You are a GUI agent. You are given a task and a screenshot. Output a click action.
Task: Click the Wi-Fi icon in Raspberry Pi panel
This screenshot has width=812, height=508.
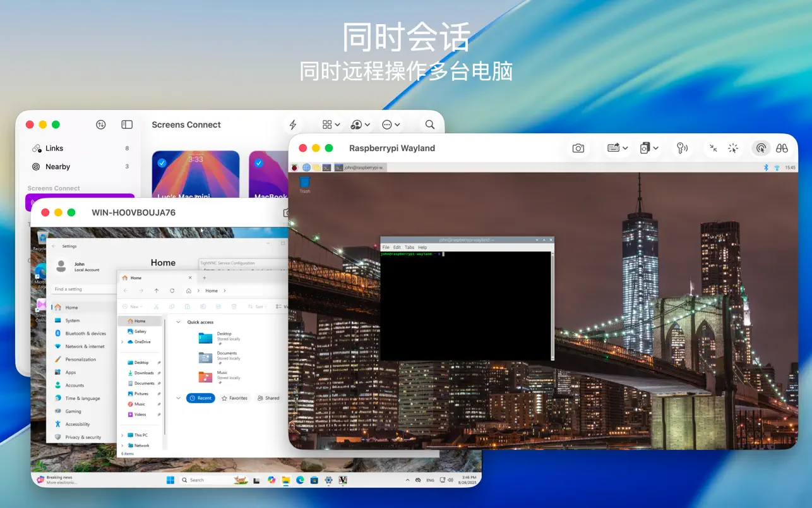click(x=777, y=167)
